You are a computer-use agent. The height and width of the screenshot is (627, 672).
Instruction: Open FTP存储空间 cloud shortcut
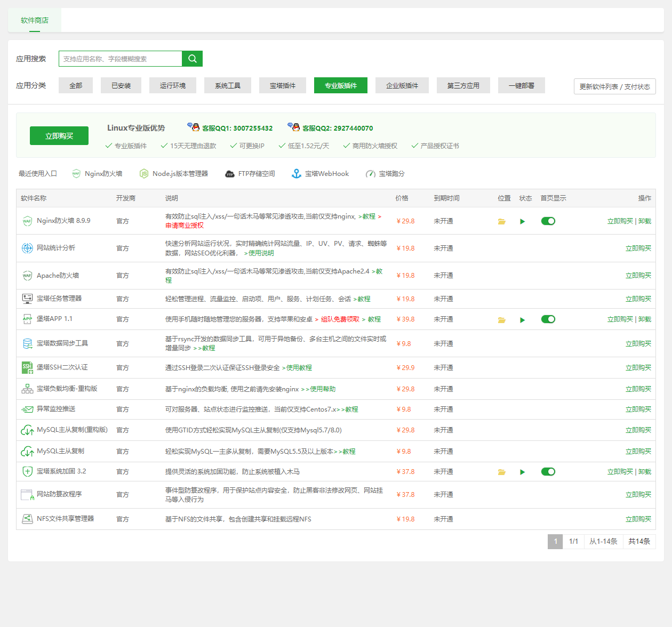230,174
